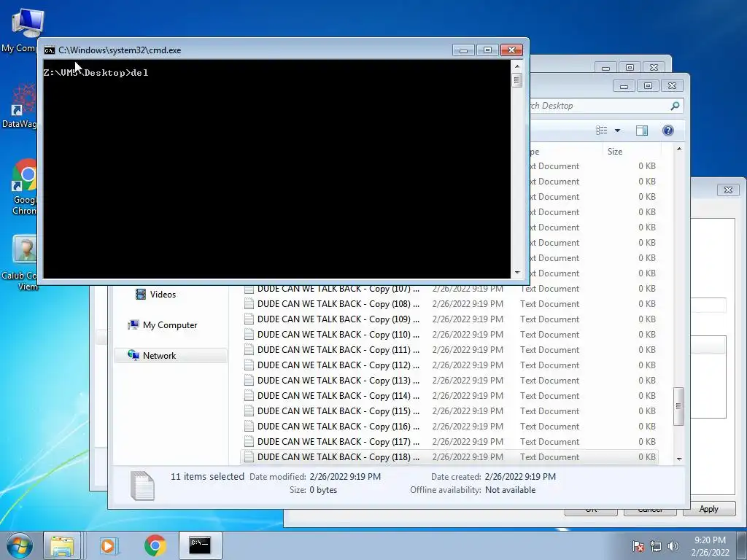Toggle the Explorer preview pane
The image size is (747, 560).
[642, 131]
